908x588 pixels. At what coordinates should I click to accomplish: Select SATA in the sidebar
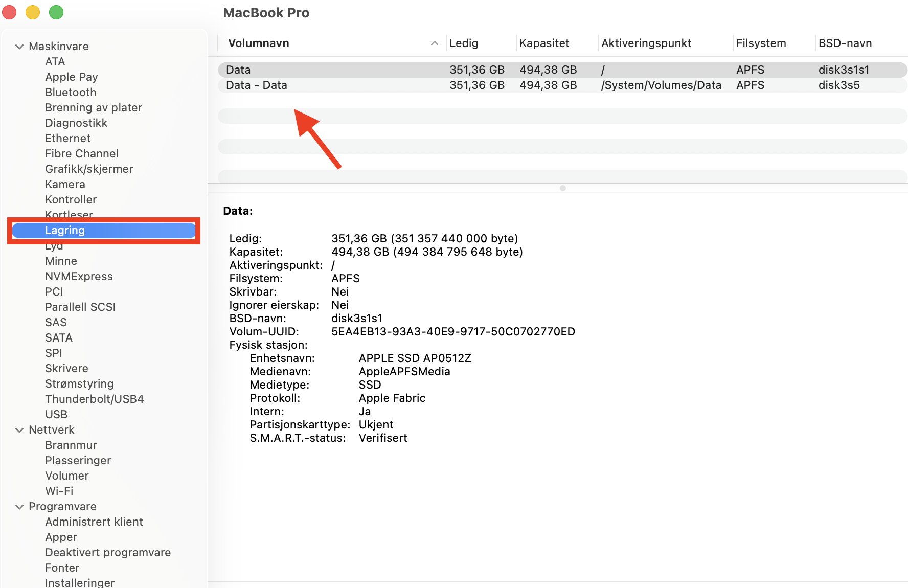59,338
